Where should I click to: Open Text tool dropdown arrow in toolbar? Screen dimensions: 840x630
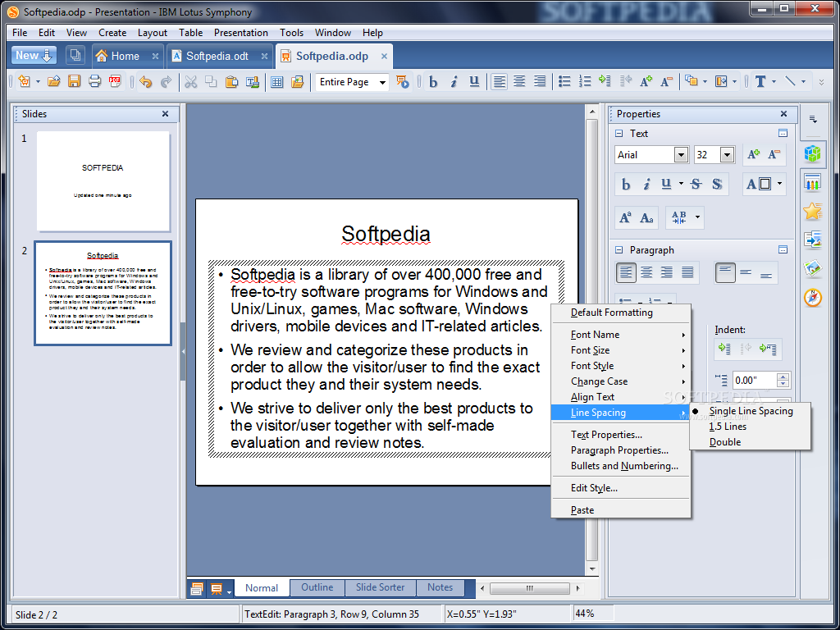click(x=774, y=82)
